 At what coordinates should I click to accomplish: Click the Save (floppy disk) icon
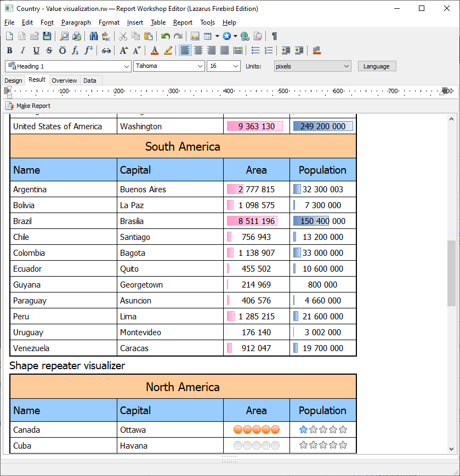(47, 36)
